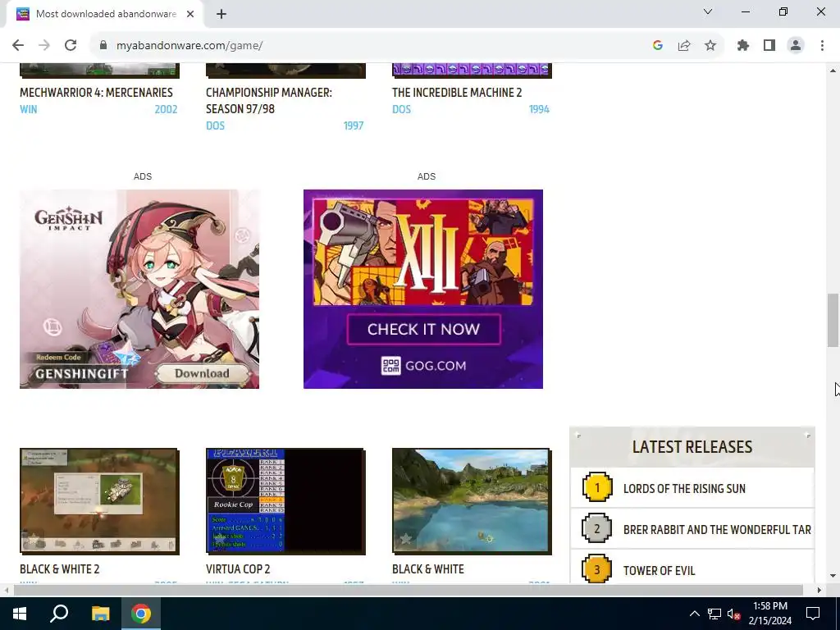
Task: Open a new browser tab
Action: pos(221,14)
